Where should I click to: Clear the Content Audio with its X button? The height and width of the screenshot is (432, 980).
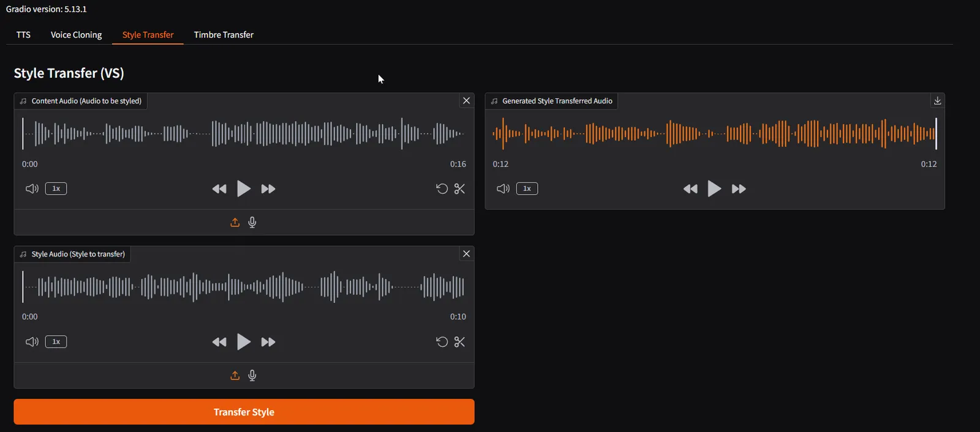click(x=467, y=100)
